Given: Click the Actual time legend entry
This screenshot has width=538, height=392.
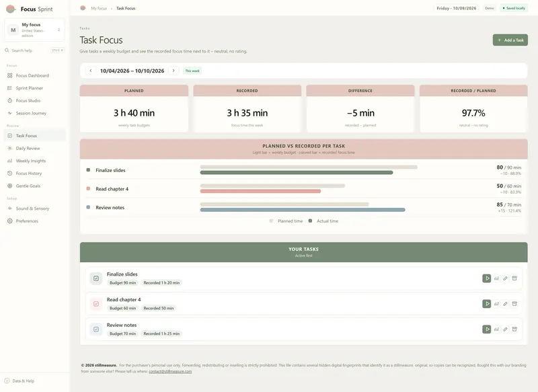Looking at the screenshot, I should tap(323, 221).
